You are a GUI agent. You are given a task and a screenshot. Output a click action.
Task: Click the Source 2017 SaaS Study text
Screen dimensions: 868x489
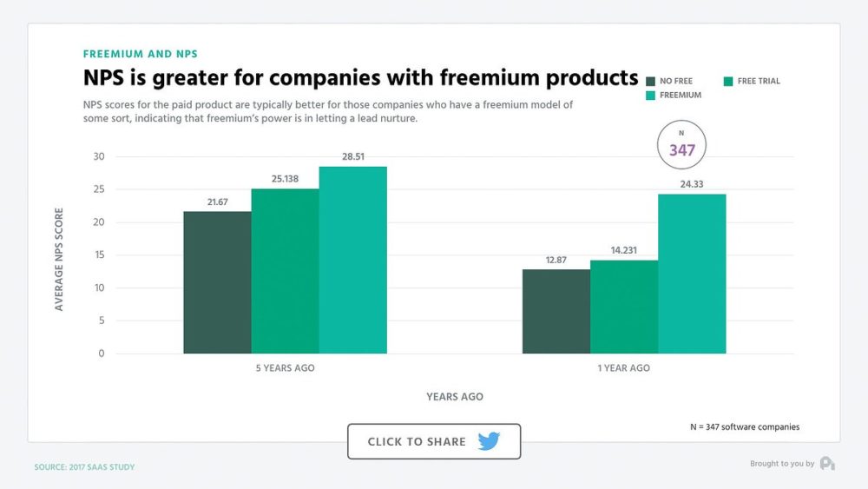coord(84,467)
